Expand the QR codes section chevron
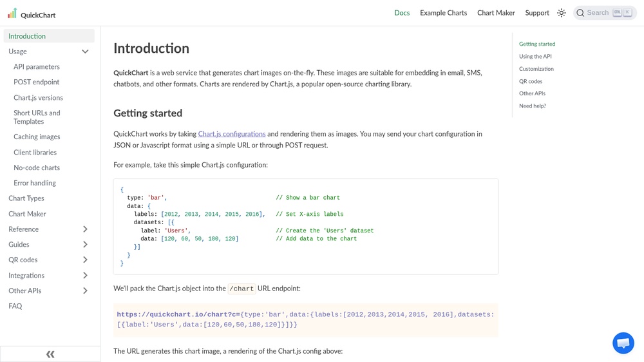644x362 pixels. [85, 260]
